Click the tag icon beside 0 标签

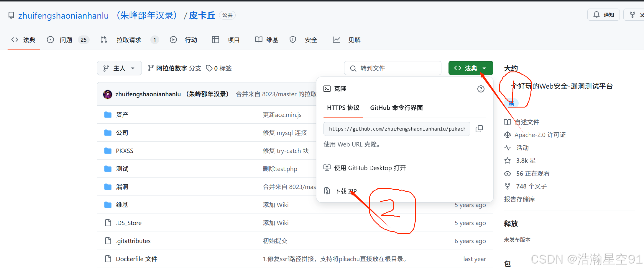click(209, 68)
